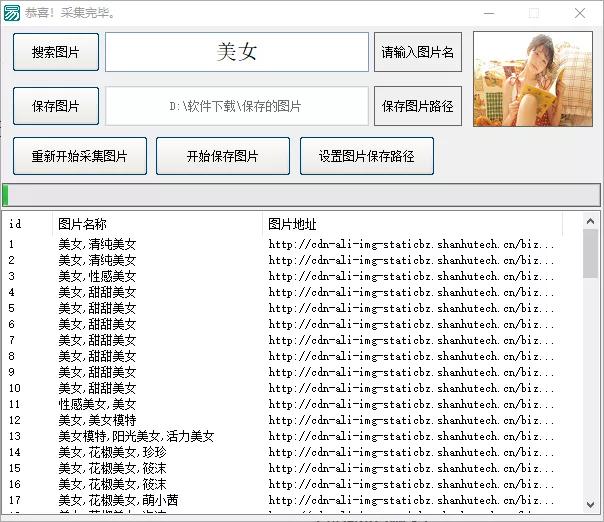The width and height of the screenshot is (604, 522).
Task: Click the 保存图片 button
Action: pyautogui.click(x=56, y=106)
